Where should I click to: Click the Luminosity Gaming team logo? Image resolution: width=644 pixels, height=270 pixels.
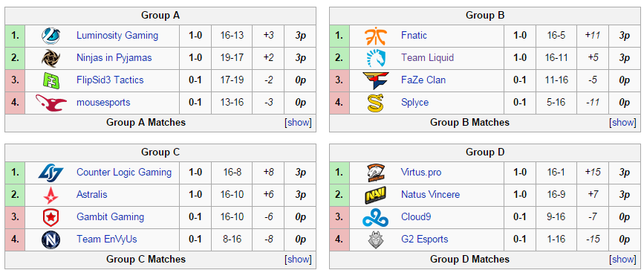[51, 36]
